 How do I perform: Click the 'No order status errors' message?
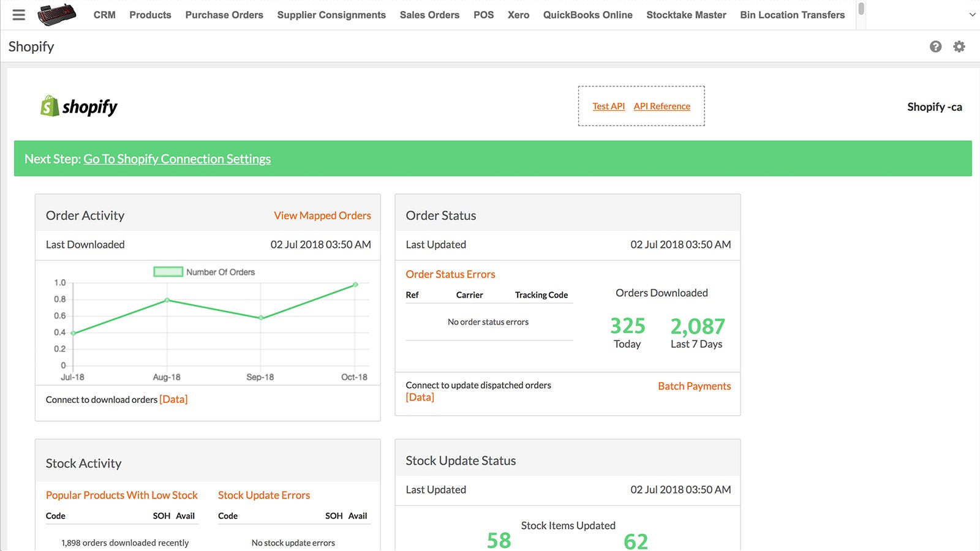coord(488,322)
